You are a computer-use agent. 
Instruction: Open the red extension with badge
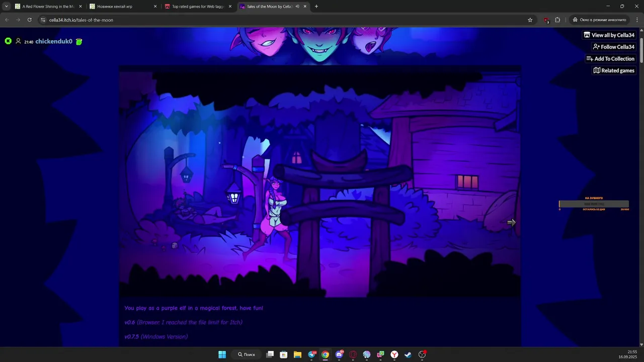(546, 20)
